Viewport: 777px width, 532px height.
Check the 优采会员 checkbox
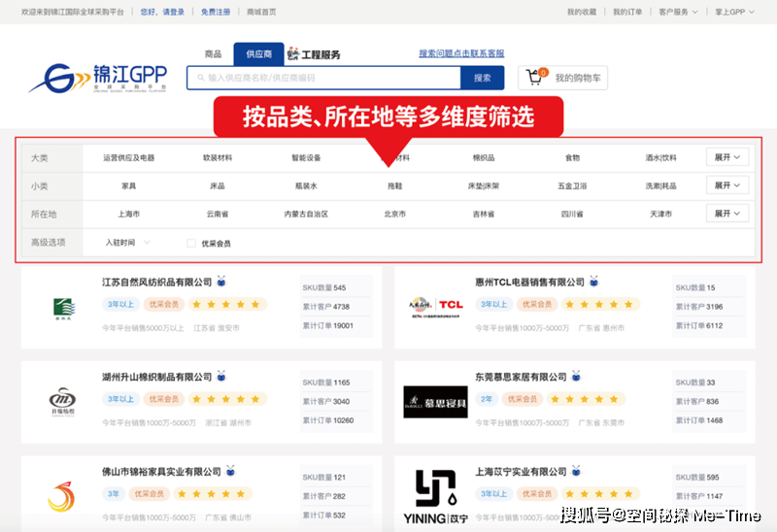coord(191,243)
